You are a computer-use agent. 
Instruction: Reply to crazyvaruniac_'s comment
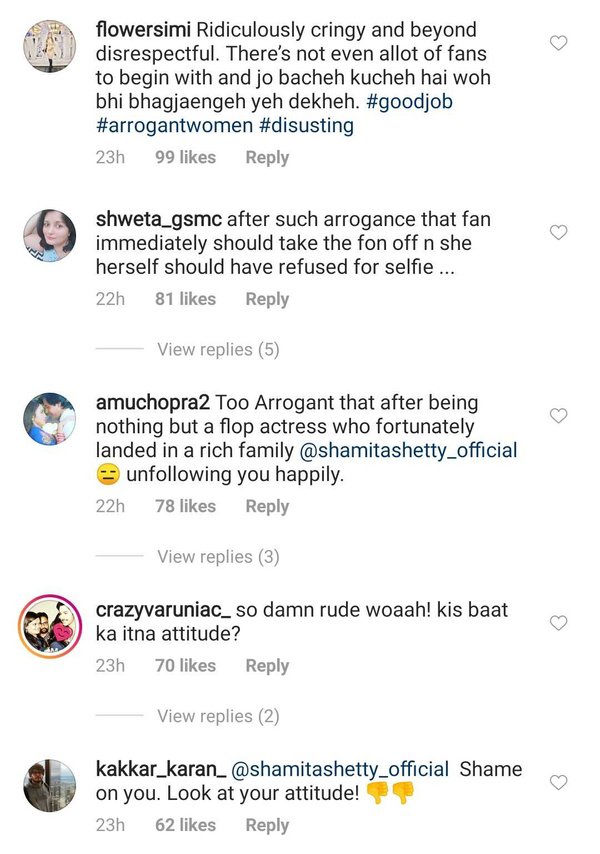click(267, 665)
